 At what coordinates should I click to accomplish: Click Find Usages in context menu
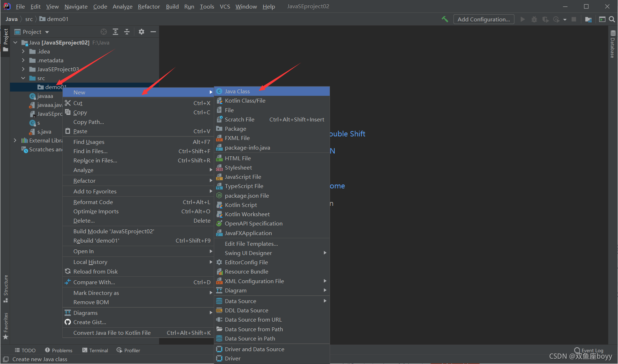[138, 142]
